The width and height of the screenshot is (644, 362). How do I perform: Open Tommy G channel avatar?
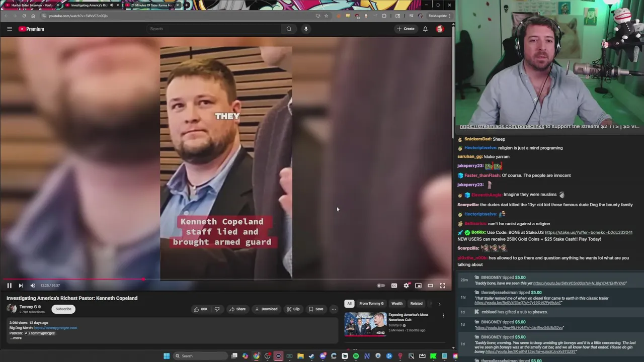[11, 309]
